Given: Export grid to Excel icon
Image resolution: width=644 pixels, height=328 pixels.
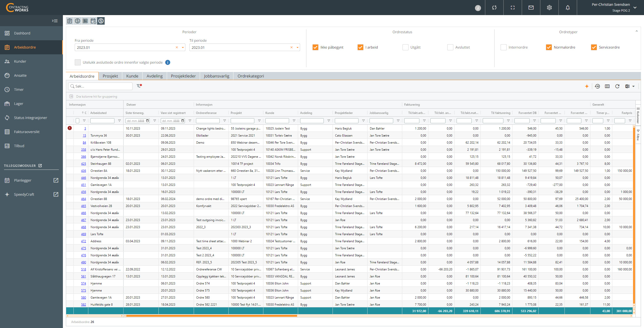Looking at the screenshot, I should pos(627,86).
